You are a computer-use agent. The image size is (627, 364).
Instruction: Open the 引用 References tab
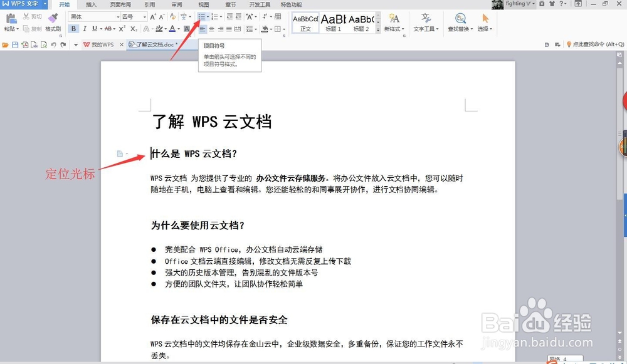coord(150,4)
